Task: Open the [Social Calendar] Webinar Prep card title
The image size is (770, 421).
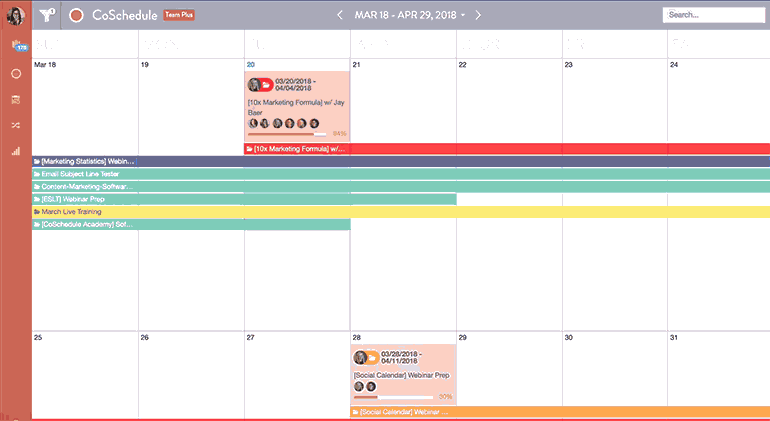Action: (x=401, y=375)
